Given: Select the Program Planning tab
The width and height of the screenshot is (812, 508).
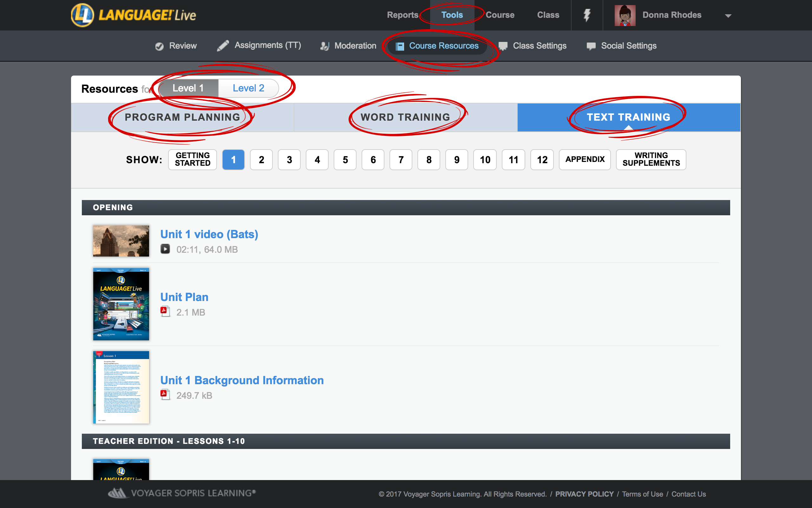Looking at the screenshot, I should click(x=182, y=117).
